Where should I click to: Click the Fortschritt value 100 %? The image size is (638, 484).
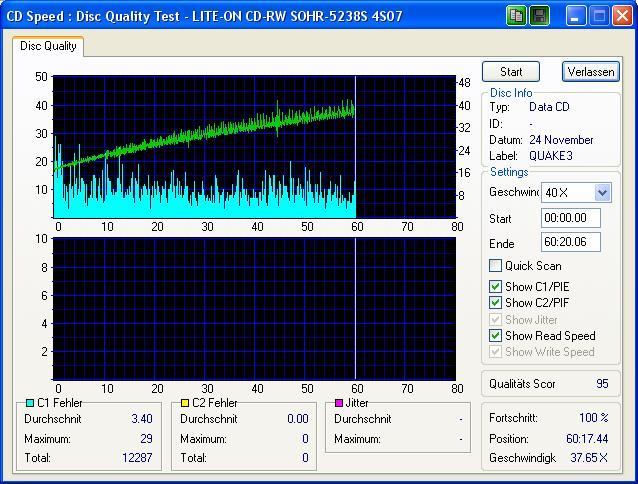click(594, 418)
